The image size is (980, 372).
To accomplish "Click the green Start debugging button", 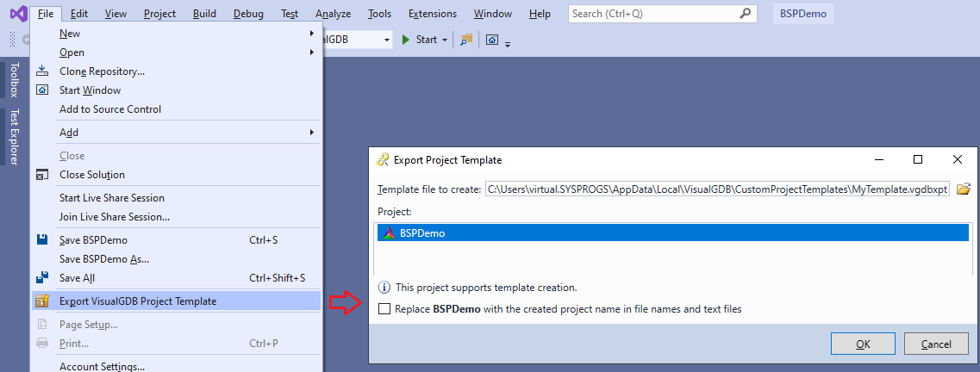I will click(420, 40).
